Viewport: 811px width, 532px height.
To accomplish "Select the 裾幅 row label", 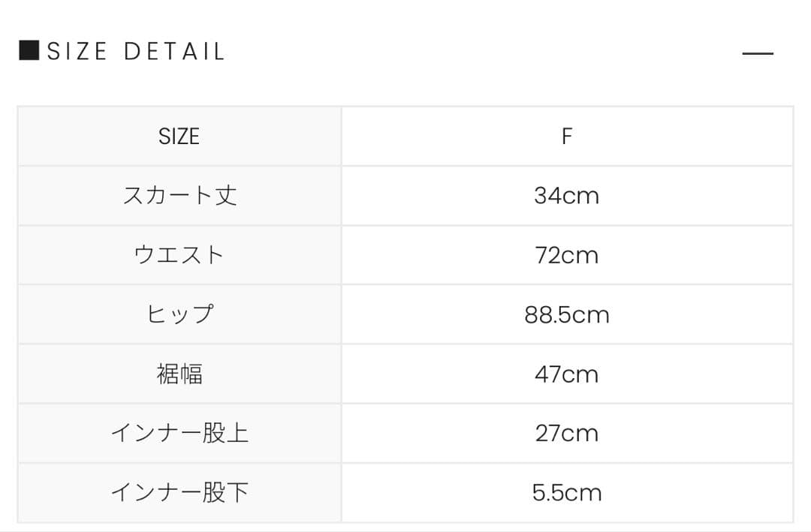I will coord(179,374).
